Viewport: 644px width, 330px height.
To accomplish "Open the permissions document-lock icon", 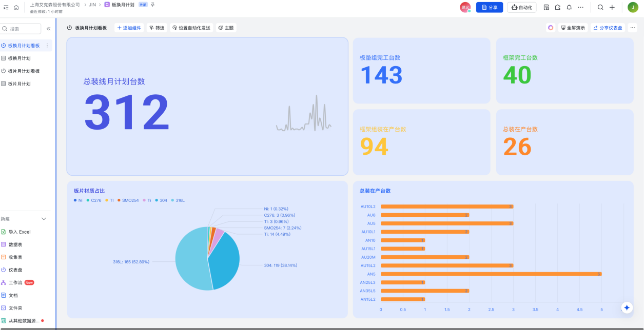I will 546,7.
